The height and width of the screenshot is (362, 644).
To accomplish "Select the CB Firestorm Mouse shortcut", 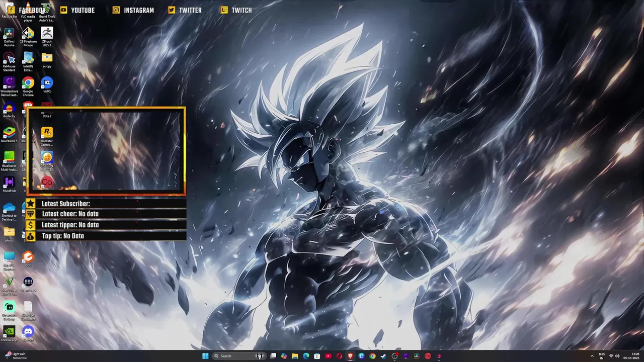I will click(28, 38).
